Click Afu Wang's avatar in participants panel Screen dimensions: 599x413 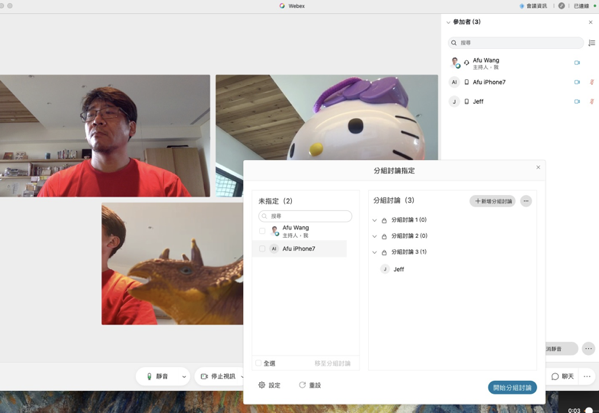click(454, 62)
